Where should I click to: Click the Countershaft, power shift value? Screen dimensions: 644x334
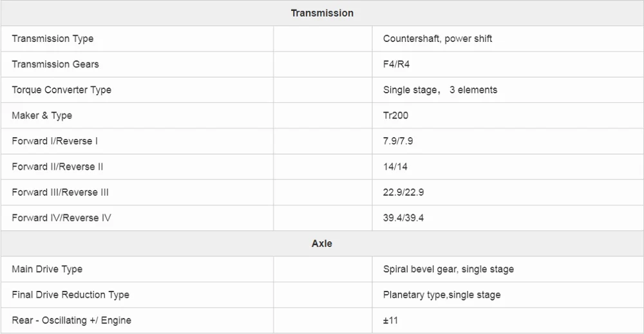pos(437,39)
